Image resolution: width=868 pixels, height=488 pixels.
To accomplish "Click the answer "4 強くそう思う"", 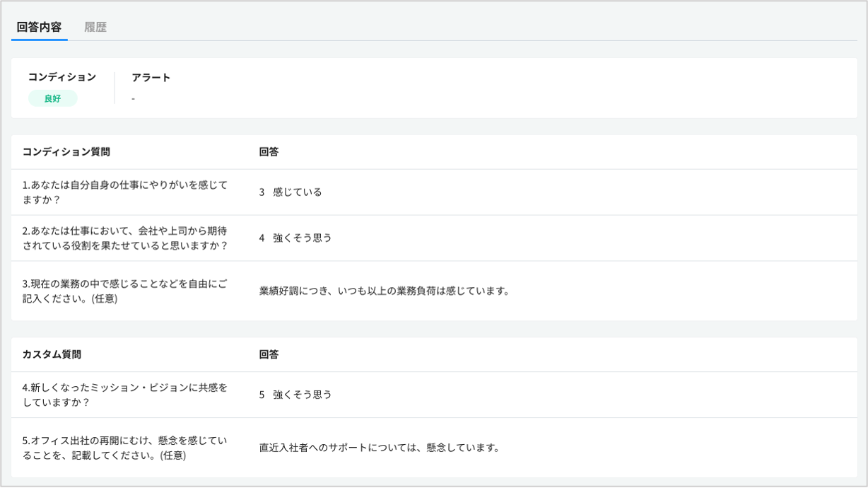I will point(295,238).
